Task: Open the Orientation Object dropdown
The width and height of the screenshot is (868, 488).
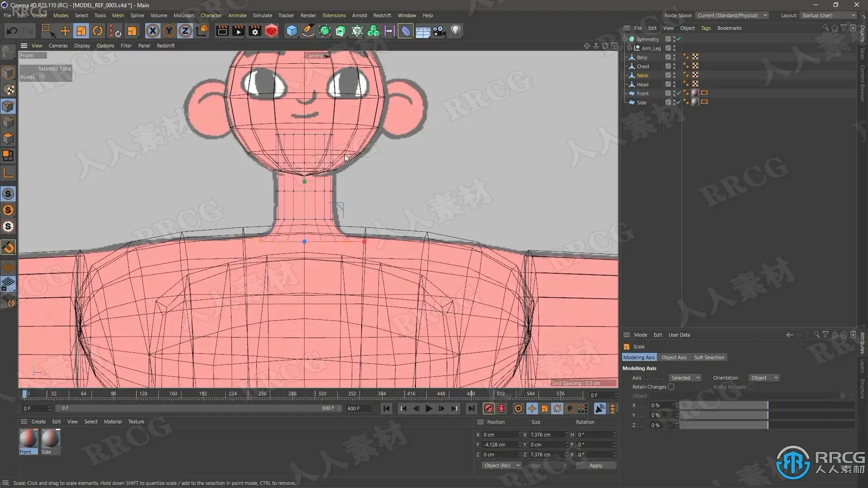Action: click(x=764, y=378)
